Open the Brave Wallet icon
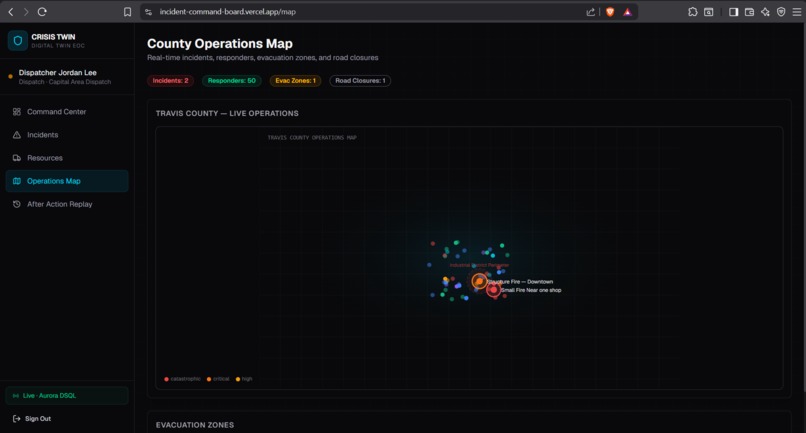Image resolution: width=806 pixels, height=433 pixels. tap(749, 12)
